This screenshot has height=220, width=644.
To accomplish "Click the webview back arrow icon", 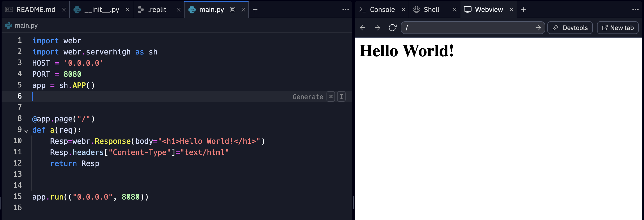I will [363, 28].
